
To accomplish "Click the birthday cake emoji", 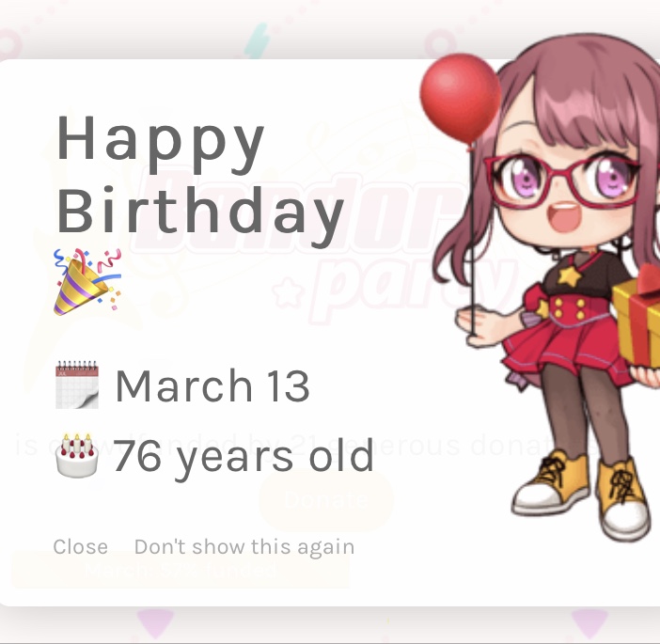I will [x=77, y=455].
